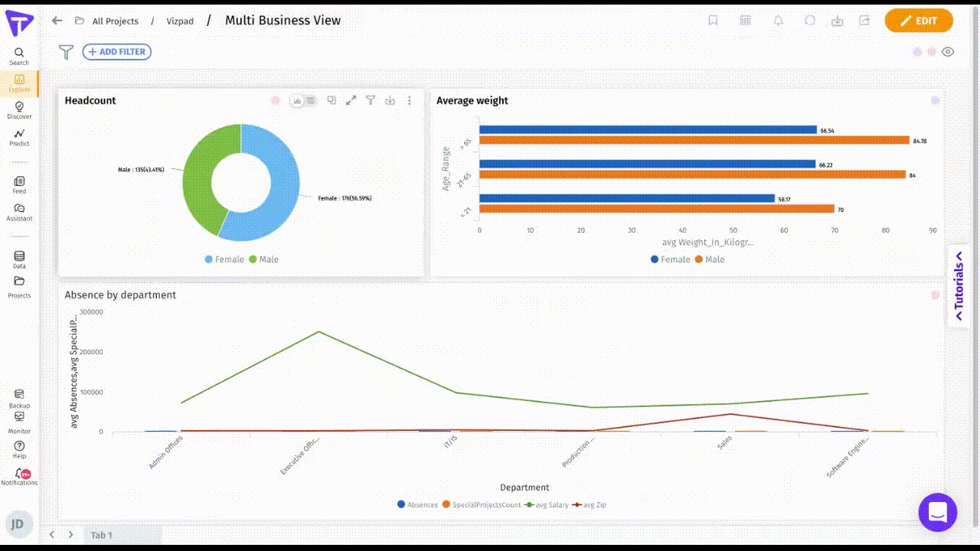This screenshot has height=551, width=980.
Task: Select Tab 1 at the bottom
Action: coord(102,535)
